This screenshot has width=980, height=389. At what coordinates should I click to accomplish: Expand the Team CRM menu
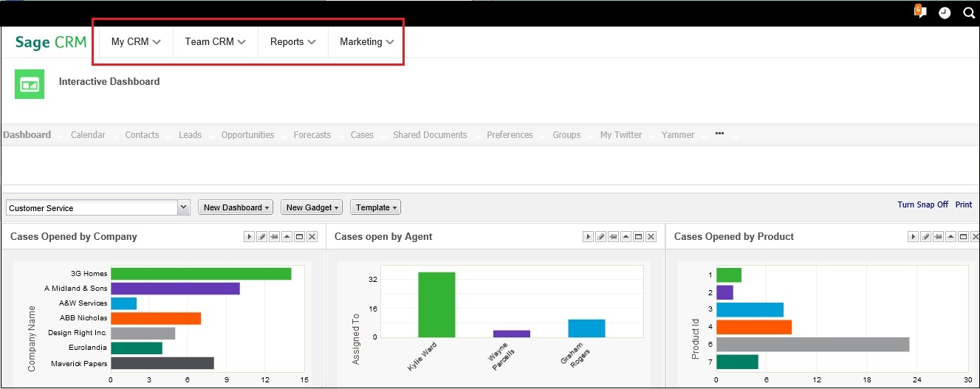(215, 42)
